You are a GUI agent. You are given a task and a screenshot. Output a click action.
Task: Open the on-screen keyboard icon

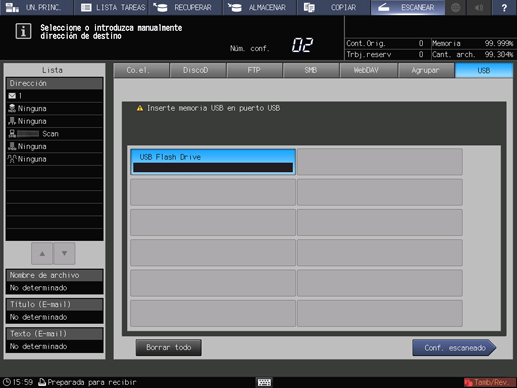tap(264, 382)
